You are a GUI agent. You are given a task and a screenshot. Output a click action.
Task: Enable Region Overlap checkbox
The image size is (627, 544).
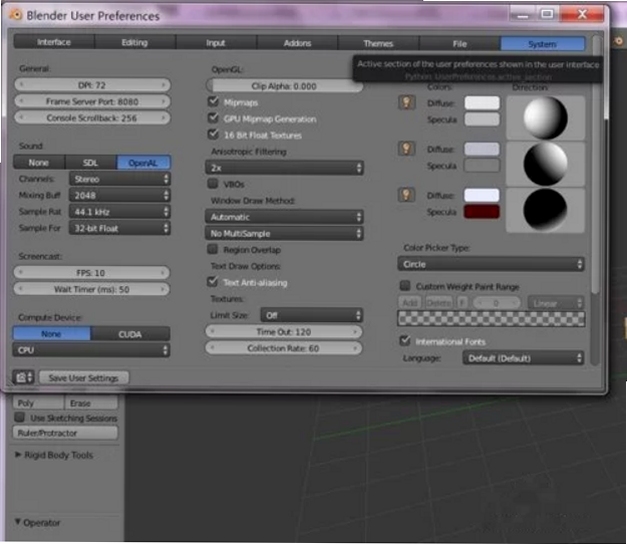pyautogui.click(x=213, y=249)
